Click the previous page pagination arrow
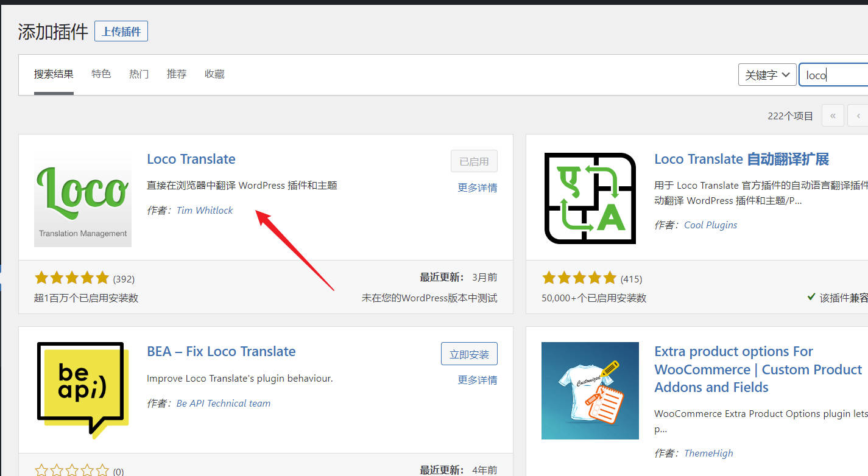 point(858,115)
